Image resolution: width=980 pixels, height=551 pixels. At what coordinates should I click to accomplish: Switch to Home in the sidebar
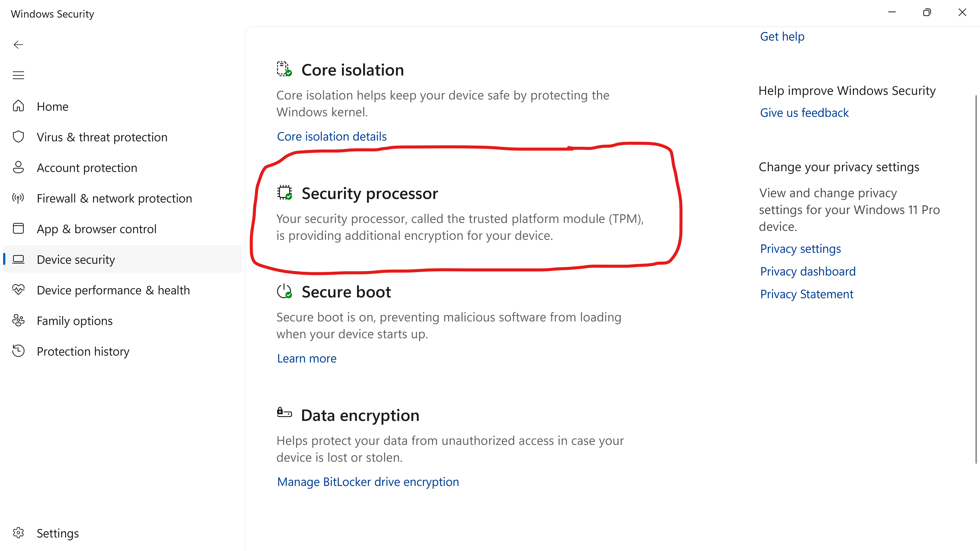52,106
